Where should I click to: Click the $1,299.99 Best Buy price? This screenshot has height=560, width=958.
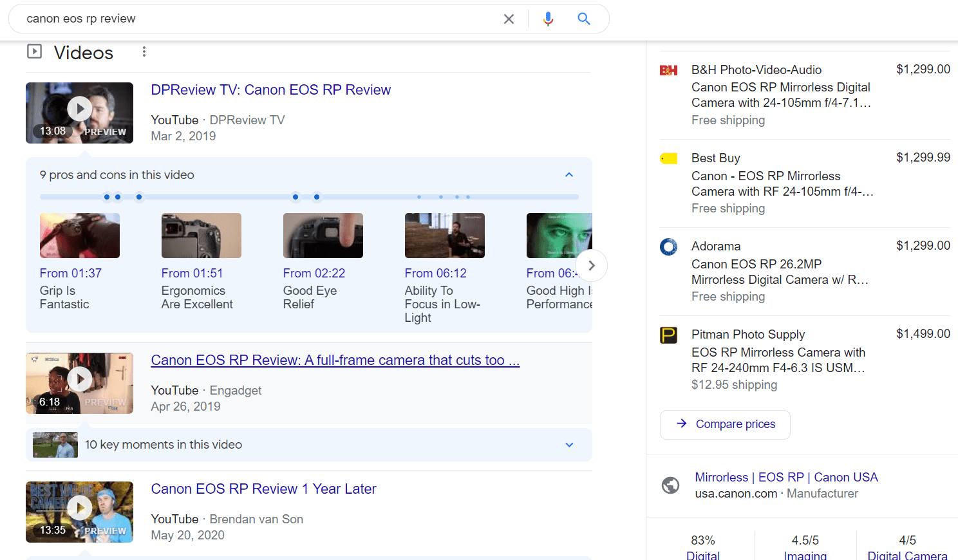(923, 158)
